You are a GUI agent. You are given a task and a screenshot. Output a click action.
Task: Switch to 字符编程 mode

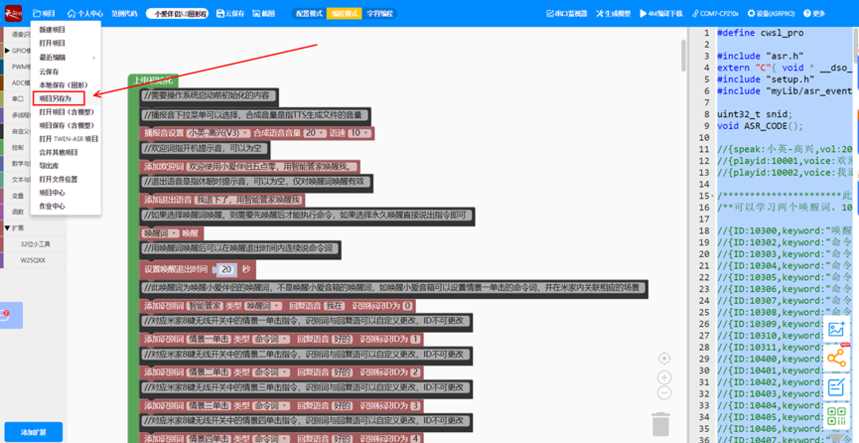tap(380, 14)
